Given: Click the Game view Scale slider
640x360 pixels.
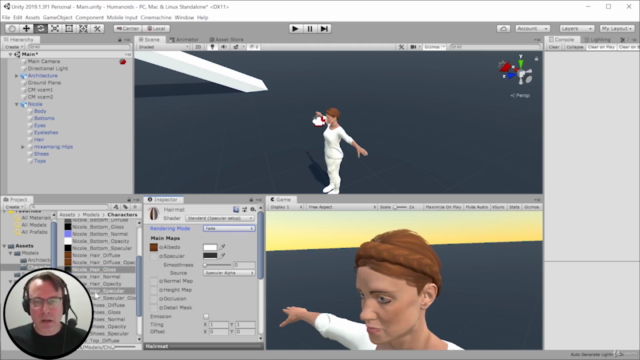Looking at the screenshot, I should tap(400, 207).
